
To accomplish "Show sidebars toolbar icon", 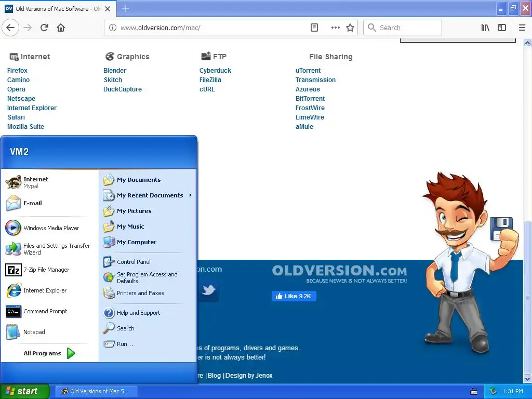I will [x=502, y=28].
